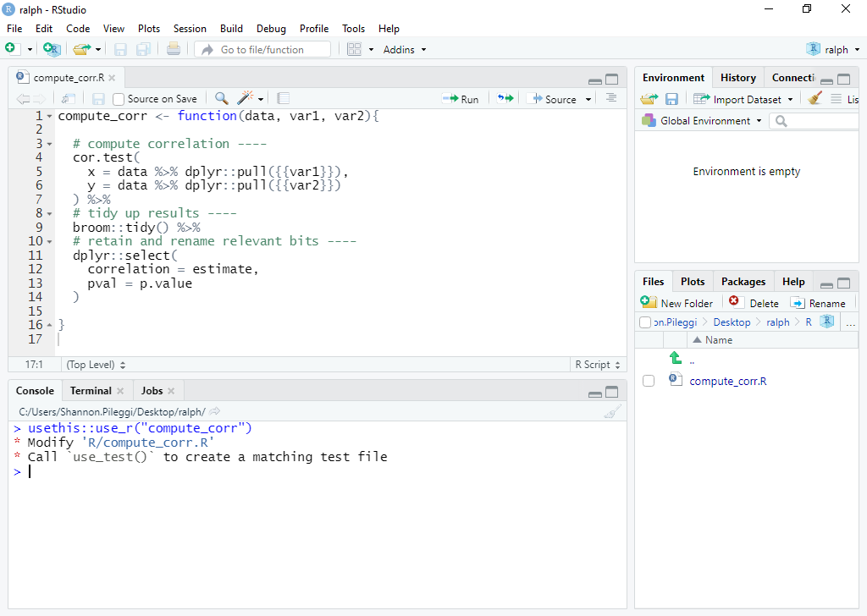This screenshot has height=616, width=867.
Task: Click the Show in new window icon
Action: 68,98
